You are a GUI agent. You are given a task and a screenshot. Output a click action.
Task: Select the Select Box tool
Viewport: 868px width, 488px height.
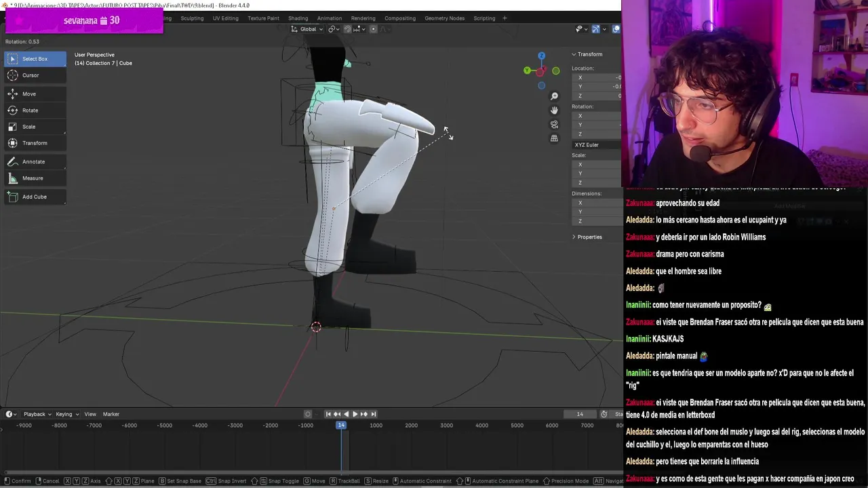click(x=35, y=59)
